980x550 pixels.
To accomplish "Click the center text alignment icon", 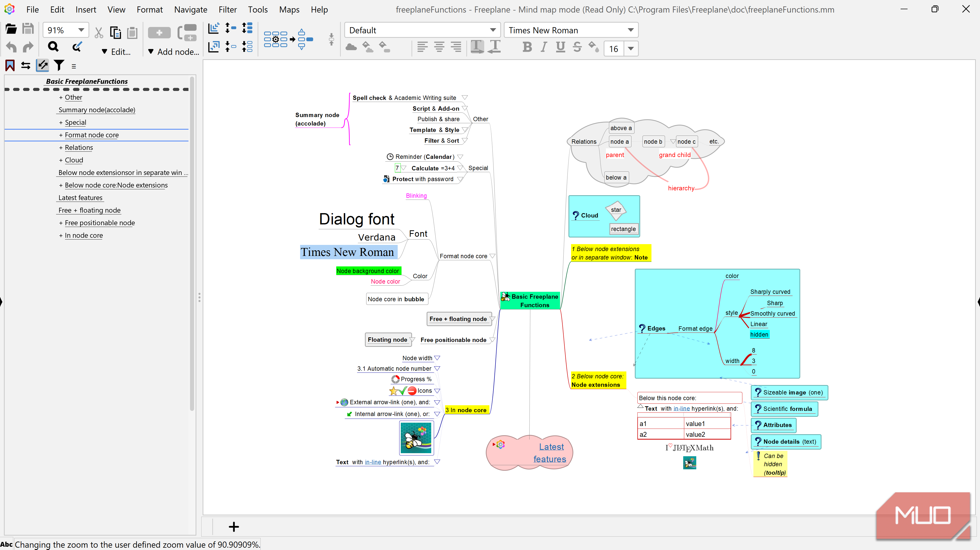I will coord(439,47).
